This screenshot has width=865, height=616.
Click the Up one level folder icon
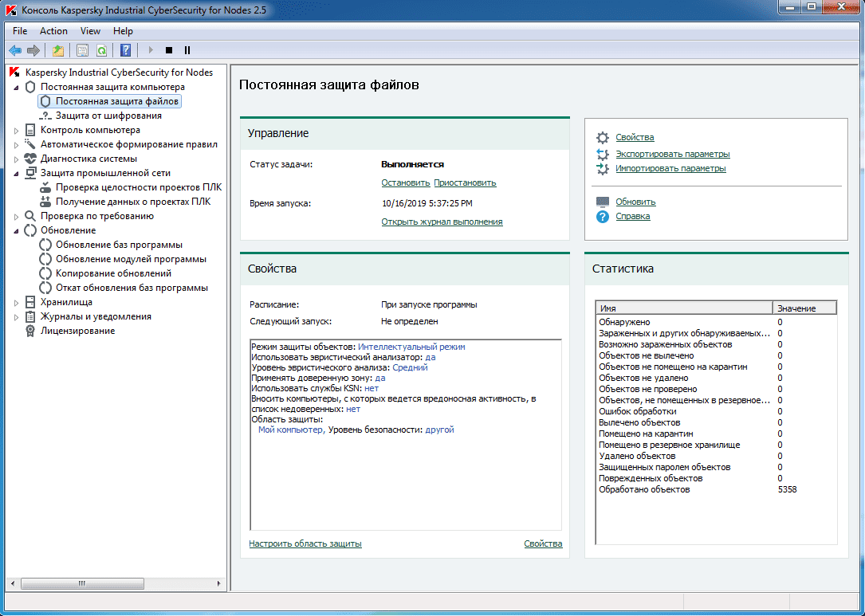point(58,50)
